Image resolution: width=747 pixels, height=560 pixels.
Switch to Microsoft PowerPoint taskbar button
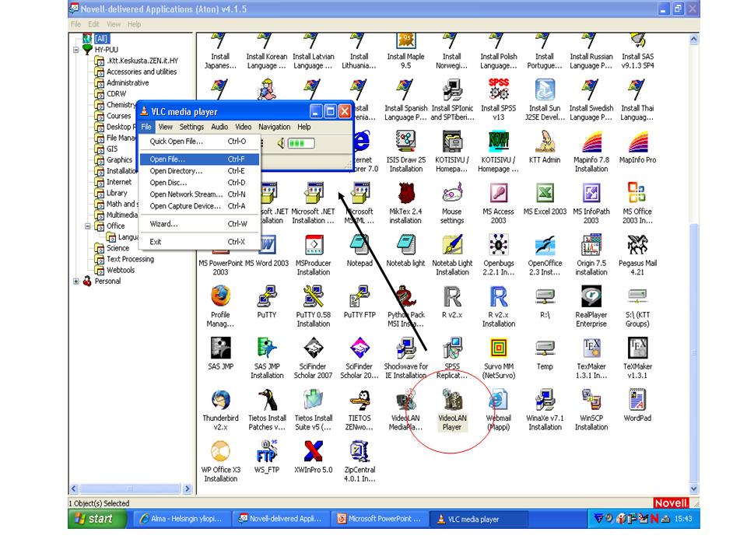380,519
